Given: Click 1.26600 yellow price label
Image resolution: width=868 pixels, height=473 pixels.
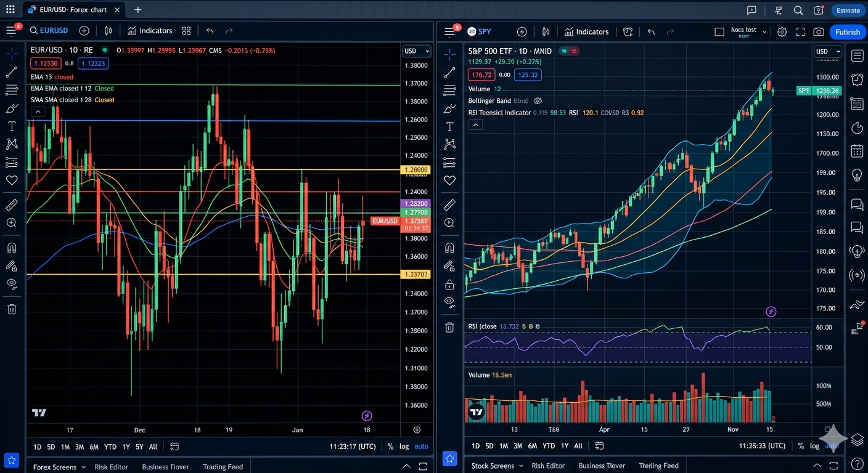Looking at the screenshot, I should click(x=416, y=169).
